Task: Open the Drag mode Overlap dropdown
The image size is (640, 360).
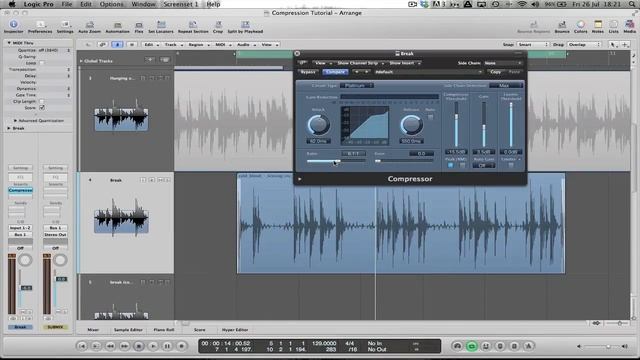Action: point(584,44)
